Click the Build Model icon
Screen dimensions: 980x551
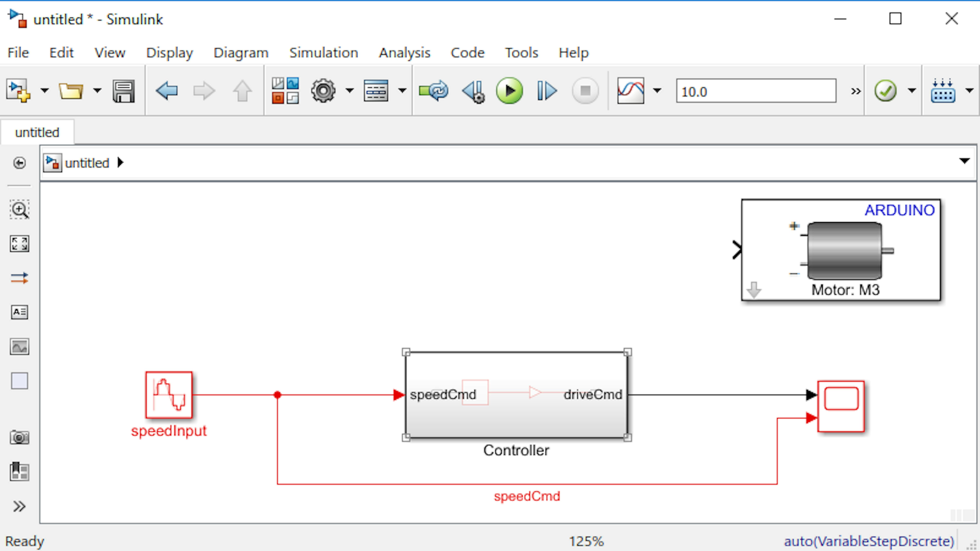point(943,91)
